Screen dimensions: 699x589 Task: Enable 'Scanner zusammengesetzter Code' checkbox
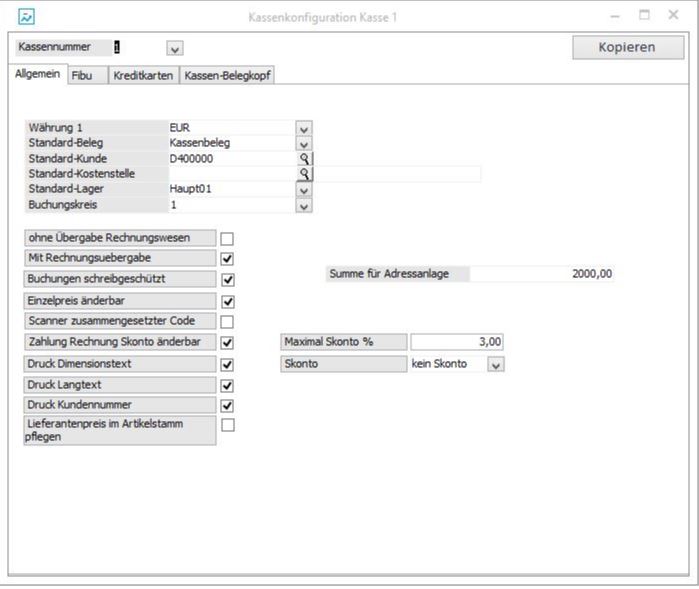(x=227, y=322)
